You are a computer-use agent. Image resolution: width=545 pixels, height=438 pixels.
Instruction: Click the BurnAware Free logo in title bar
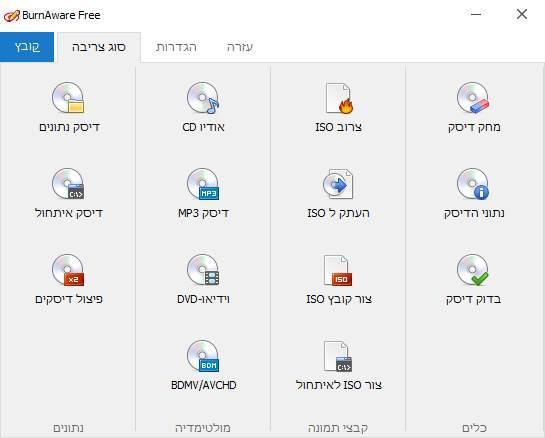(x=11, y=15)
